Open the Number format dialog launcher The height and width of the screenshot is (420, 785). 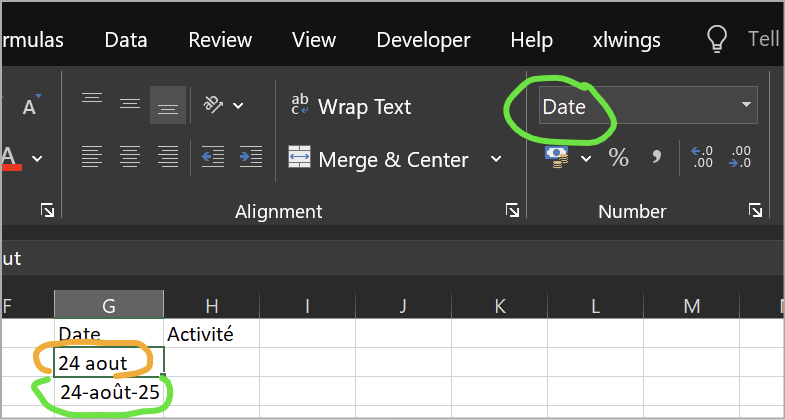(x=755, y=210)
